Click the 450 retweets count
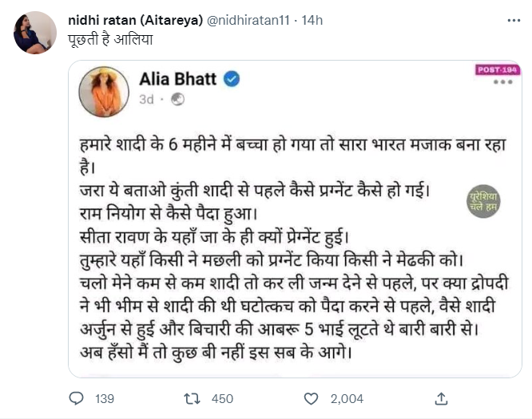The image size is (532, 419). (220, 398)
